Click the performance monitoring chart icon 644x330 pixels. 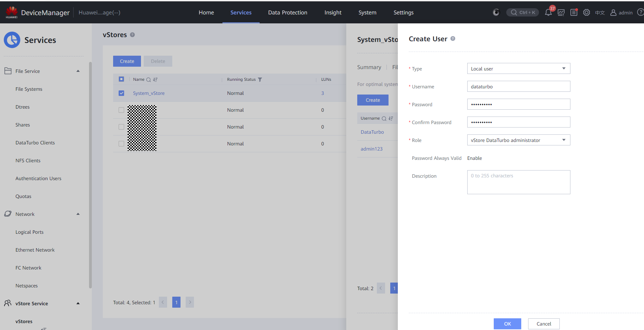pos(561,13)
